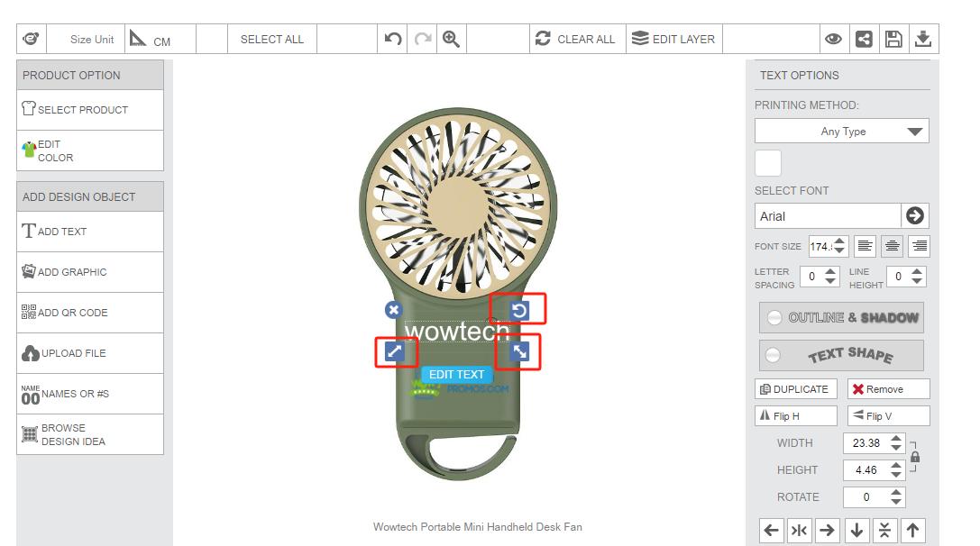Viewport: 980px width, 546px height.
Task: Toggle the preview eye icon
Action: (833, 39)
